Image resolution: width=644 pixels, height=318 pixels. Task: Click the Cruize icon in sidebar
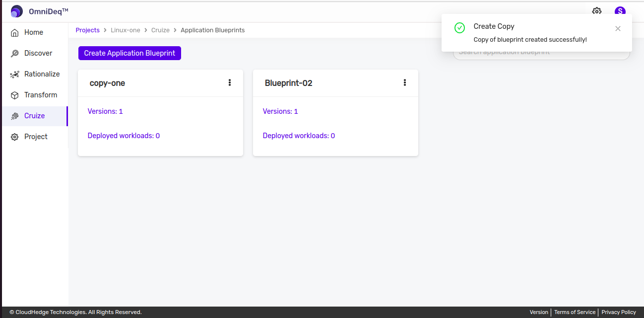pyautogui.click(x=15, y=116)
